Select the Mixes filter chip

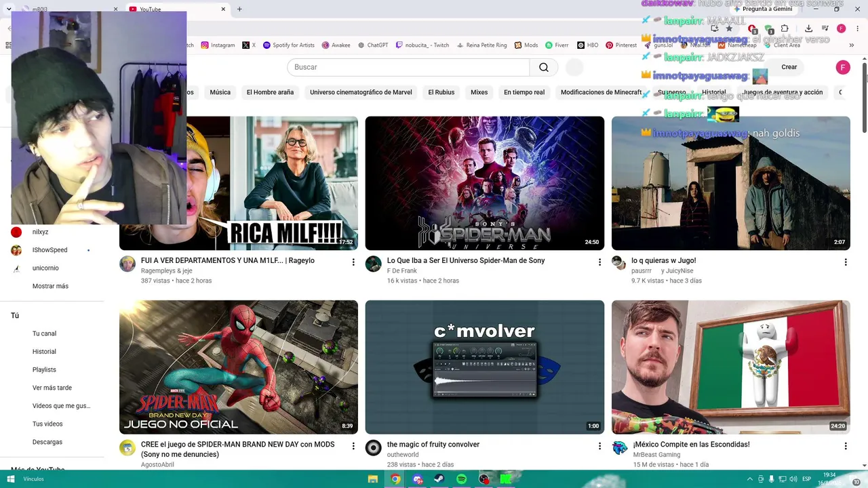point(479,92)
